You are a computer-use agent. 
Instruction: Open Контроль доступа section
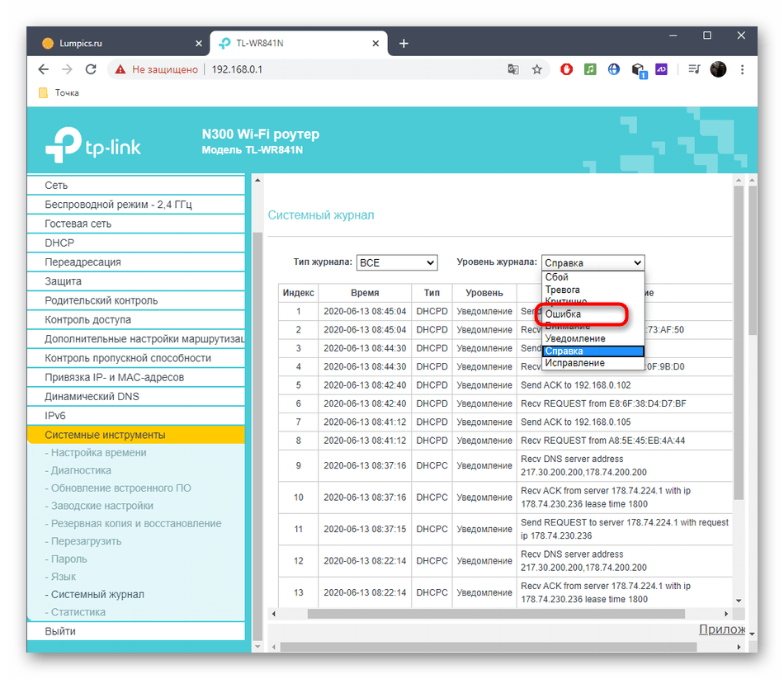pyautogui.click(x=135, y=319)
